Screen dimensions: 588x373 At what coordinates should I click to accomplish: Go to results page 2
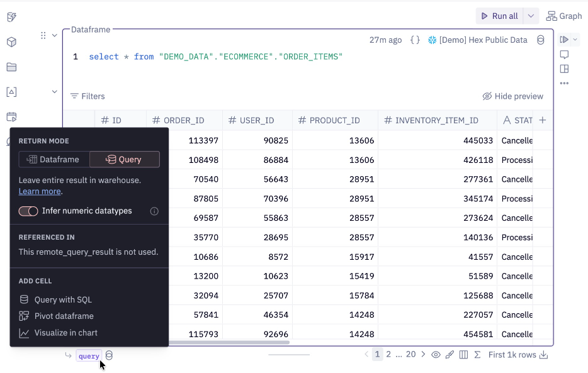(389, 354)
